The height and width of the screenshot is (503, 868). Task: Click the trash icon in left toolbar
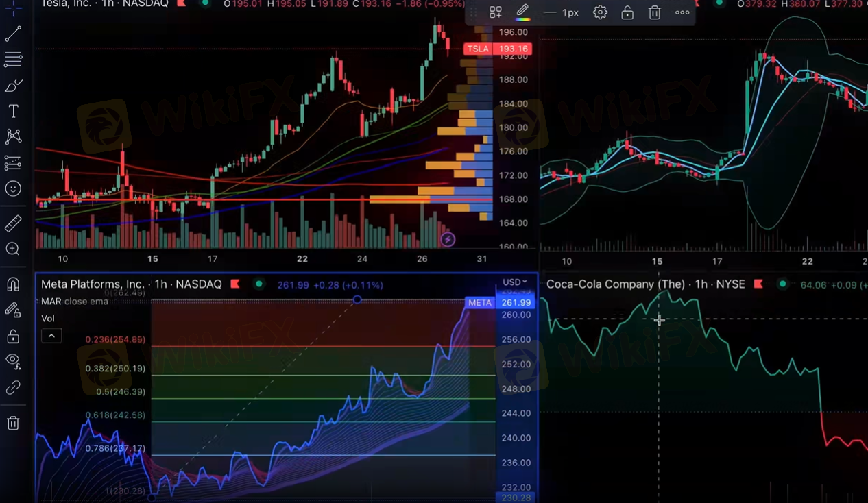point(13,423)
